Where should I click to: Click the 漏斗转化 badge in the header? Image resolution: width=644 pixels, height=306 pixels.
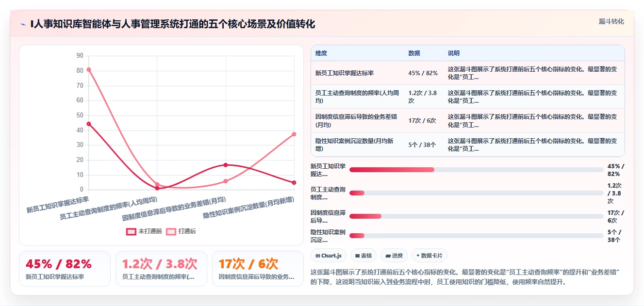[x=611, y=22]
